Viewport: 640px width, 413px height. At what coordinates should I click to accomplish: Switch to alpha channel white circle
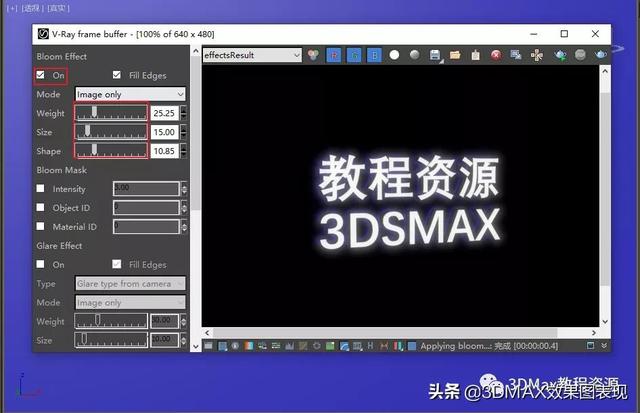point(394,55)
